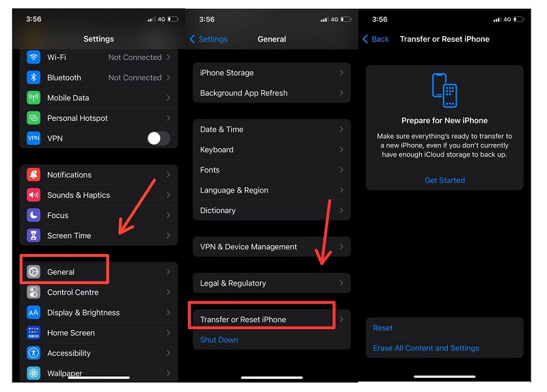
Task: Tap the home indicator bar on the right screen
Action: coord(444,377)
